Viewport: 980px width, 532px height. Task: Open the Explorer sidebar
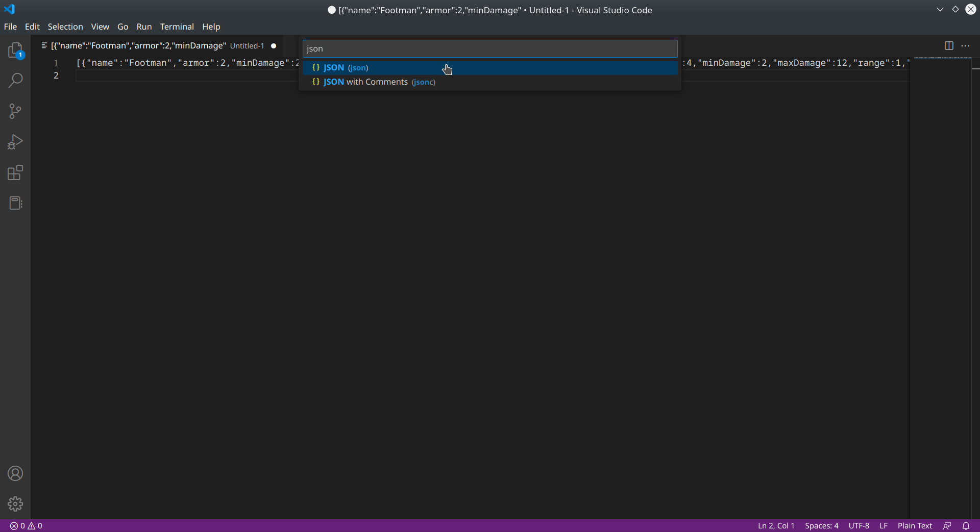click(15, 50)
